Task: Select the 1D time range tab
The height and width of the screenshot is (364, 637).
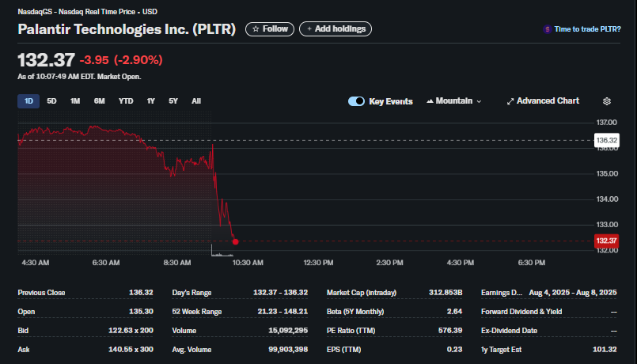Action: [28, 101]
